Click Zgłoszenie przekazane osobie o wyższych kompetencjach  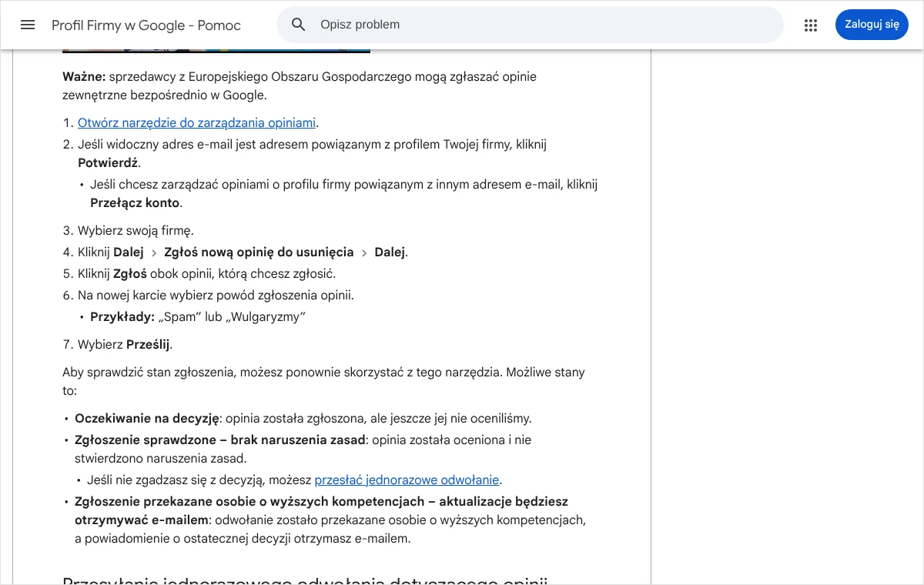point(248,502)
